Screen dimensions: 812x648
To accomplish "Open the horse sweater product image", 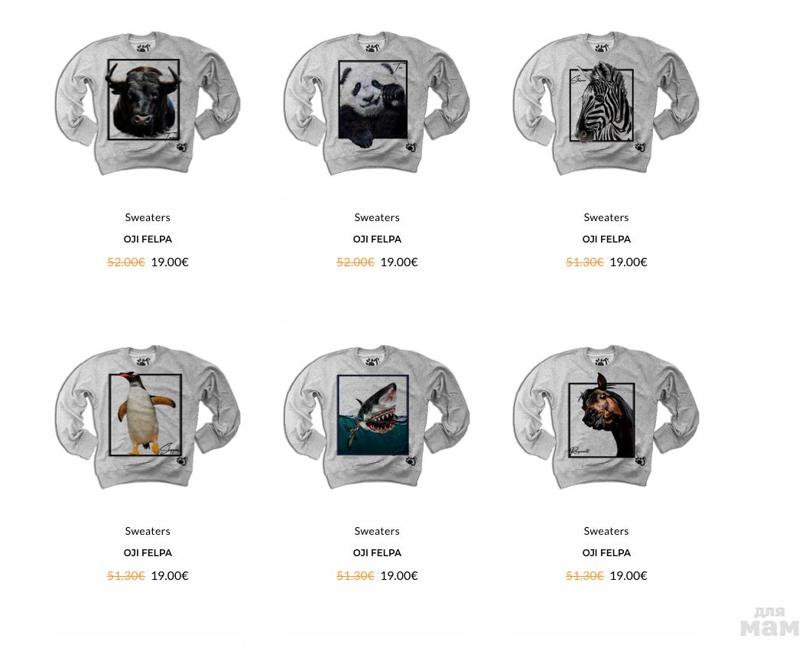I will click(x=606, y=417).
